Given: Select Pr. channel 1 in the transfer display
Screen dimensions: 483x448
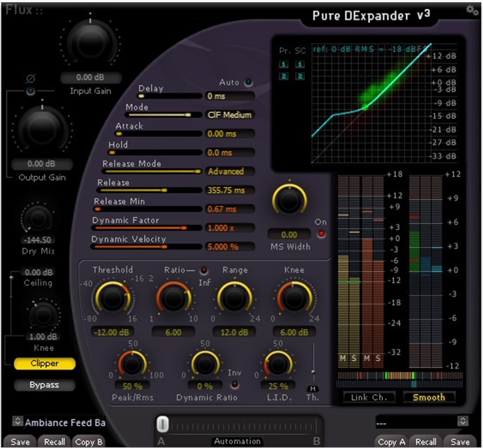Looking at the screenshot, I should coord(284,64).
